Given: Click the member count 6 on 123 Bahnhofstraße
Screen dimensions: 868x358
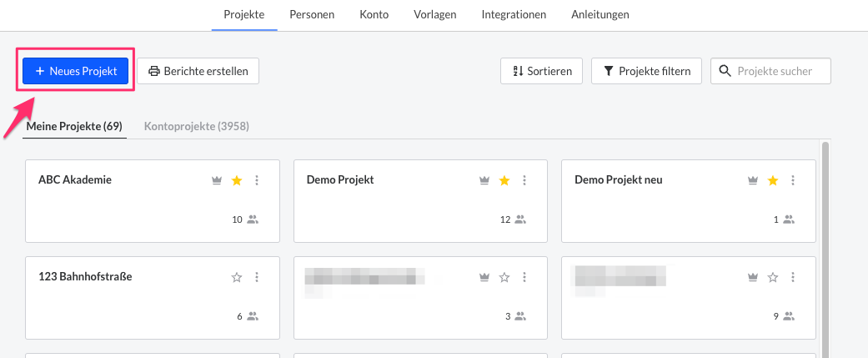Looking at the screenshot, I should (x=239, y=316).
